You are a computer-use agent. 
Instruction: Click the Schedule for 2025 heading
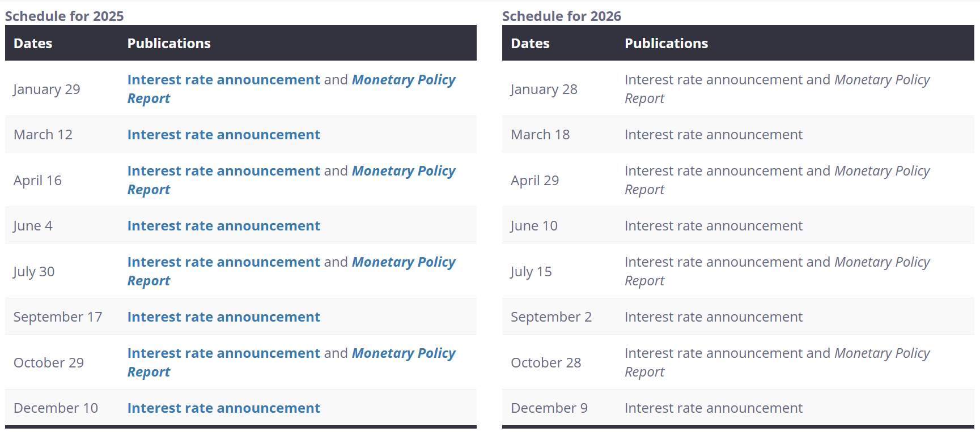64,16
